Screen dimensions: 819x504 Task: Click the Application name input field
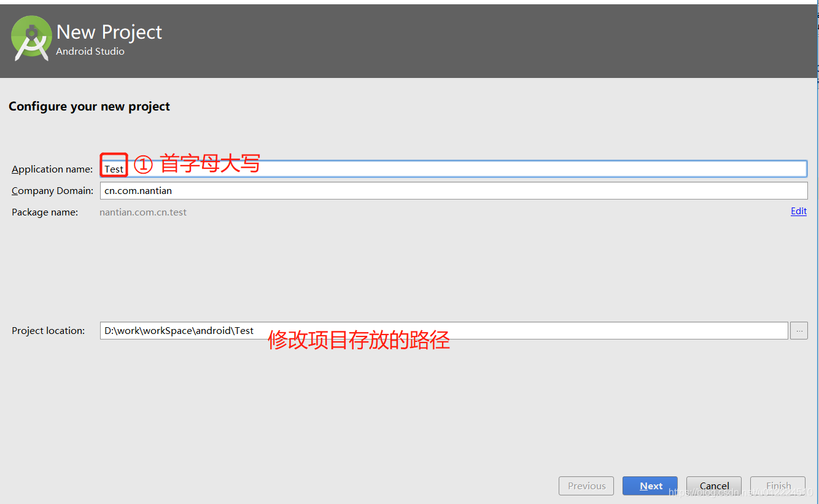(x=454, y=169)
